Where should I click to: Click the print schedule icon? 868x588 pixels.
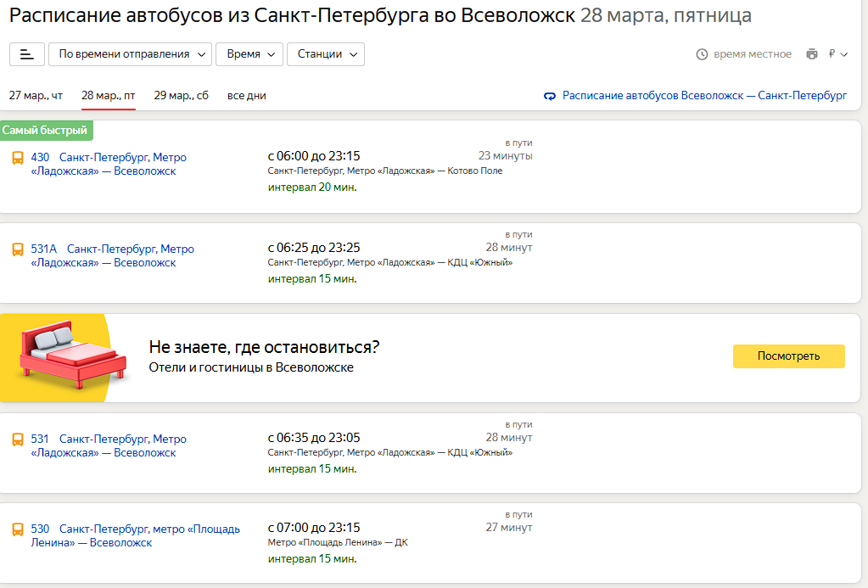[812, 54]
